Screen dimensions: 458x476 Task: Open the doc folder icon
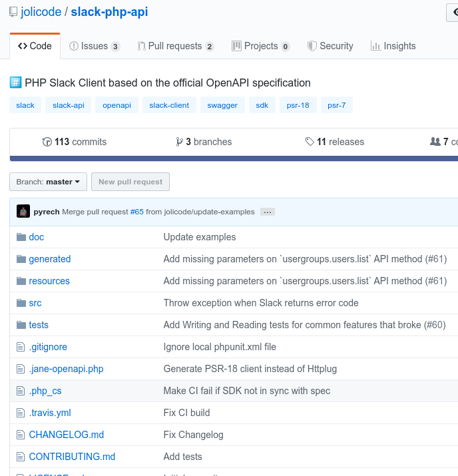[x=21, y=237]
